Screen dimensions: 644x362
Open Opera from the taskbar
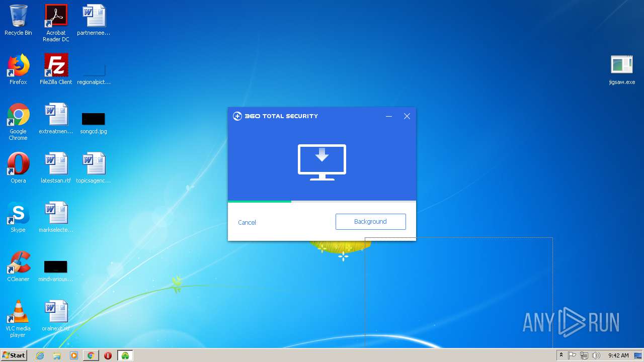pos(108,355)
